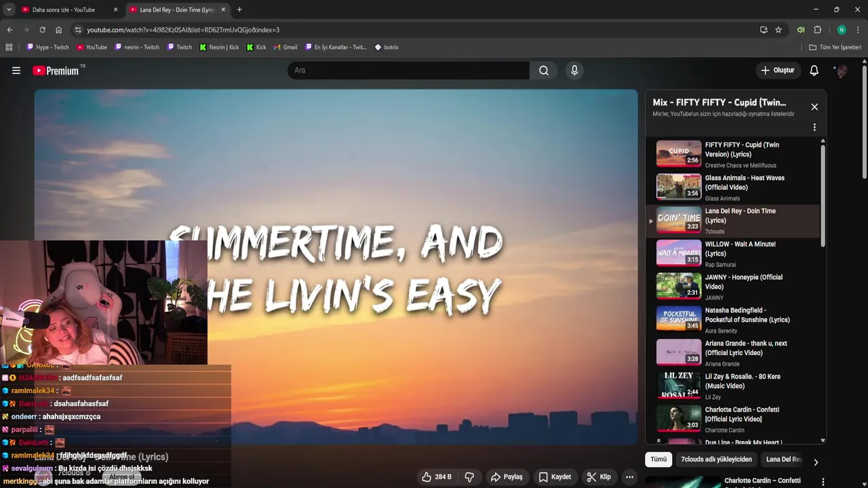Open Chrome's three-dot menu
Screen dimensions: 868x488
point(858,30)
